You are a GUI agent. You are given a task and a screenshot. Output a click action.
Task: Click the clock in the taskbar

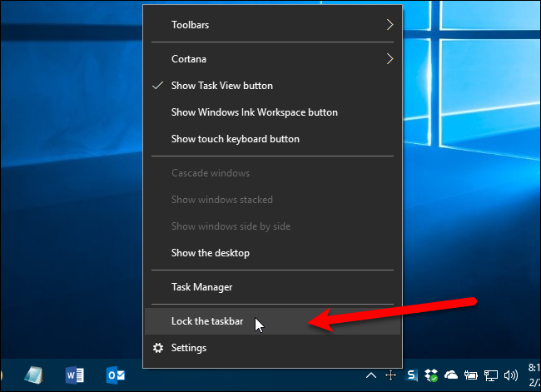[533, 375]
